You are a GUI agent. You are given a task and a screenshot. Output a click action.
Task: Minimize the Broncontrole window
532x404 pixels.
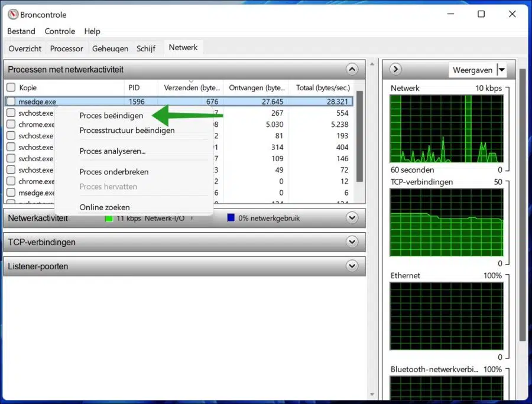tap(450, 14)
